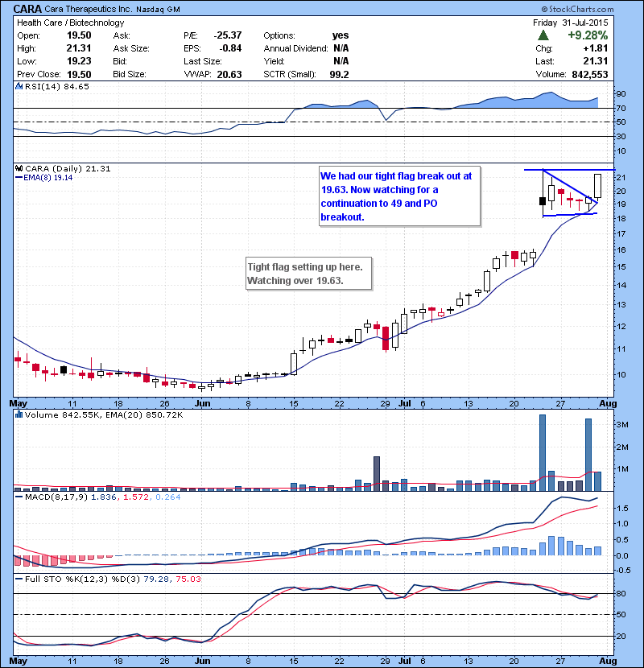Click the P/E value -25.37
This screenshot has width=644, height=668.
[x=228, y=35]
